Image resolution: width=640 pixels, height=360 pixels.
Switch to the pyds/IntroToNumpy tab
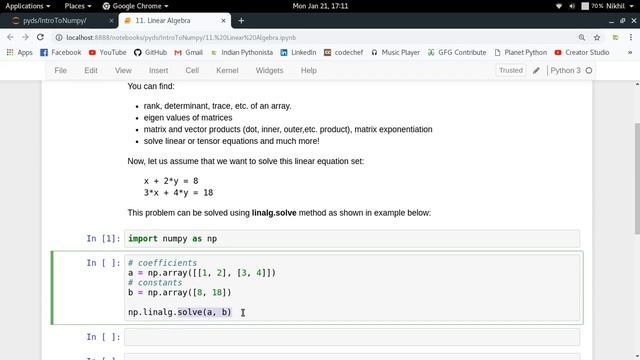pyautogui.click(x=54, y=20)
